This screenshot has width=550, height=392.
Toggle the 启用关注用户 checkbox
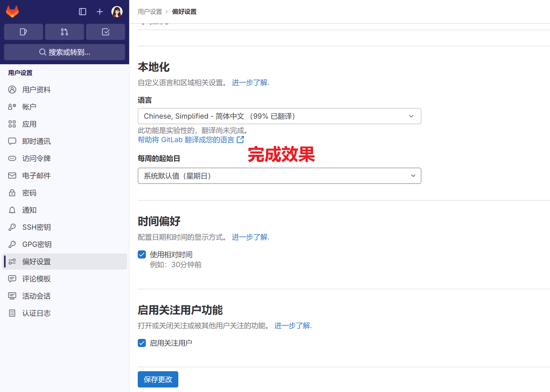[x=142, y=343]
